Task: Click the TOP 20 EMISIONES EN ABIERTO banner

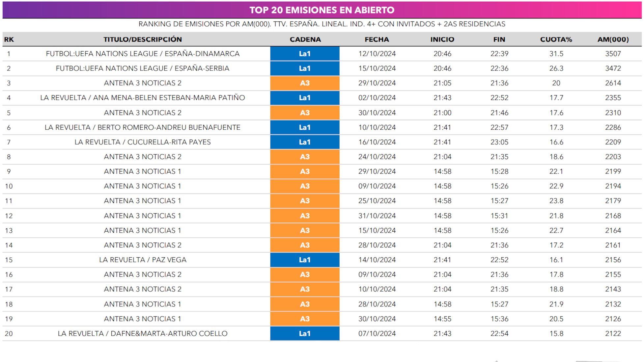Action: 322,10
